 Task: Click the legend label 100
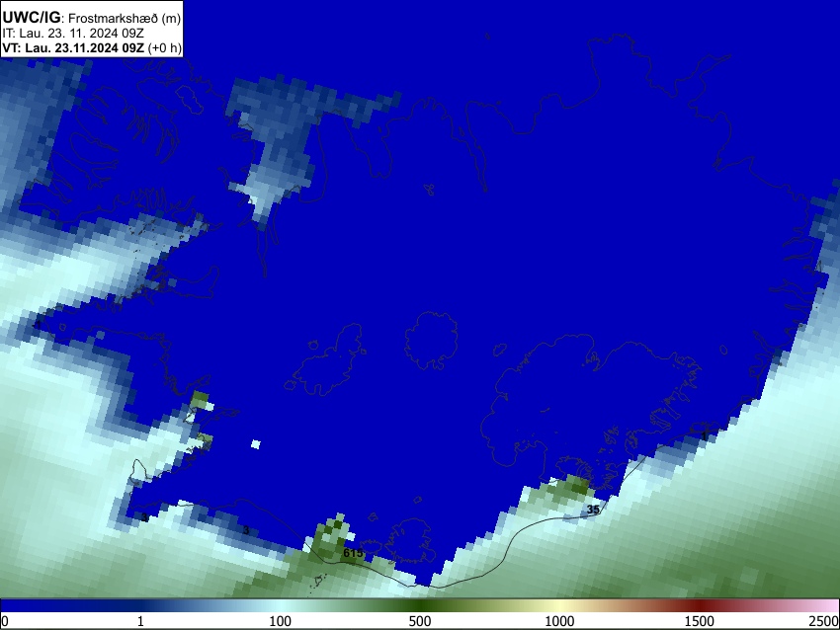pos(280,621)
